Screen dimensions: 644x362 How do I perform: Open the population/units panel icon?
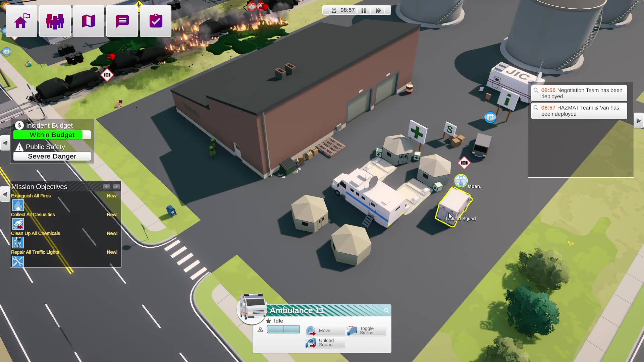click(x=55, y=20)
